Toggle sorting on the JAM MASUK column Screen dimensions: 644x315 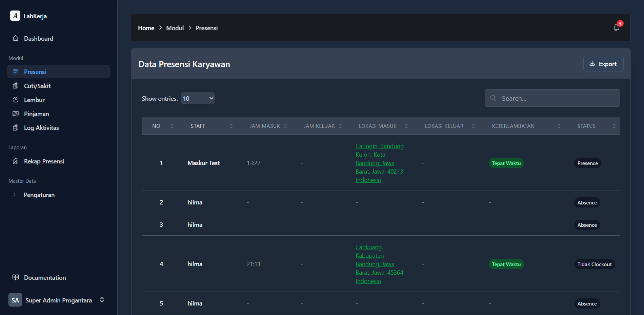click(x=286, y=126)
